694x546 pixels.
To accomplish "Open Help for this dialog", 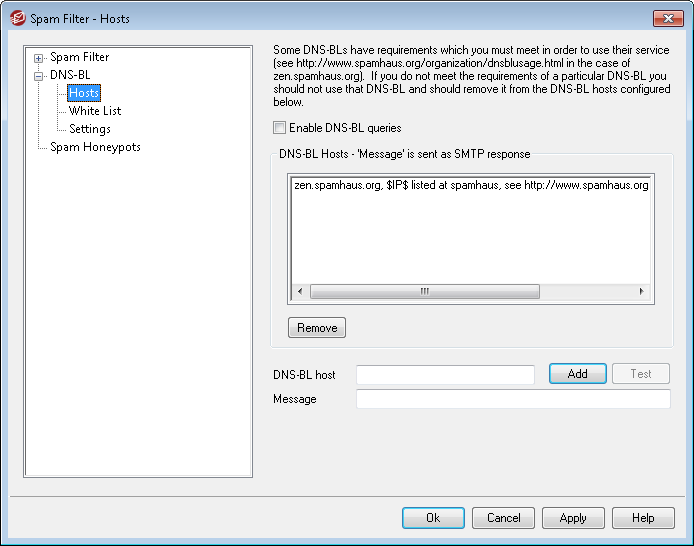I will 643,518.
